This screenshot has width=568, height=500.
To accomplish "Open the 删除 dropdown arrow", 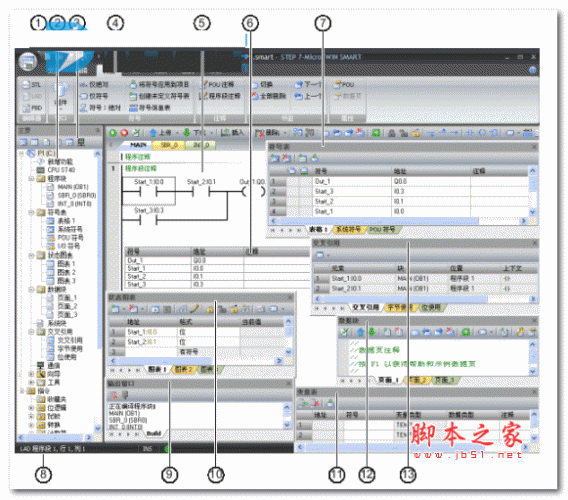I will pos(284,133).
